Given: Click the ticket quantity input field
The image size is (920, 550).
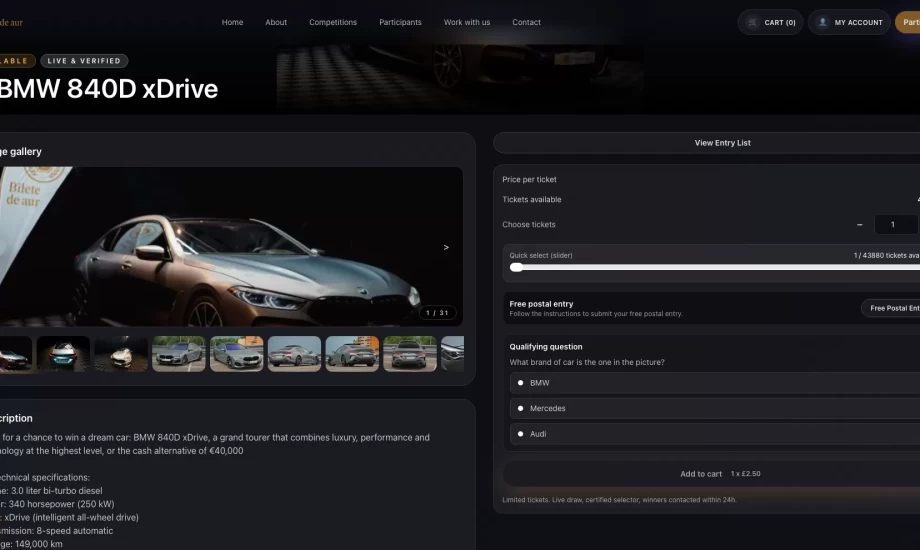Looking at the screenshot, I should point(895,225).
